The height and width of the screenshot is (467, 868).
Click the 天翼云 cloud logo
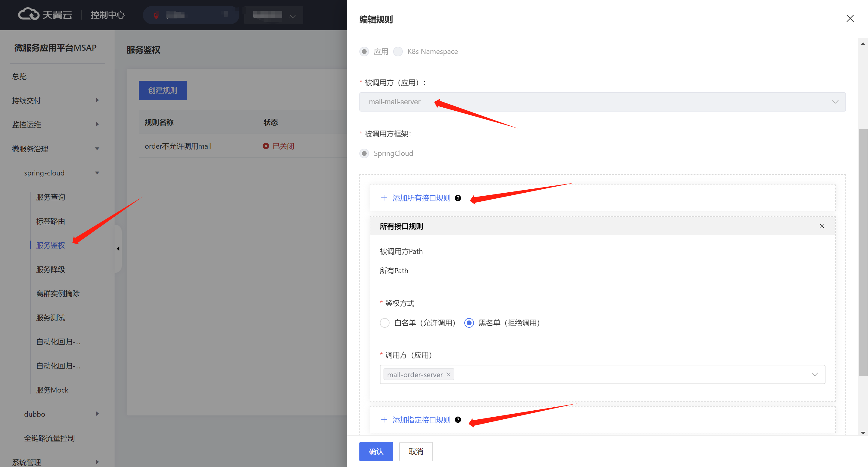tap(45, 14)
